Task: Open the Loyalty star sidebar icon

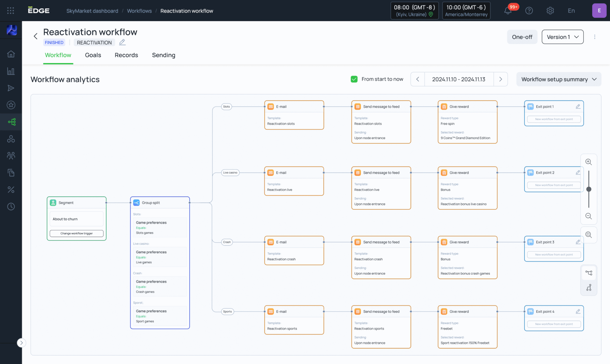Action: [11, 105]
